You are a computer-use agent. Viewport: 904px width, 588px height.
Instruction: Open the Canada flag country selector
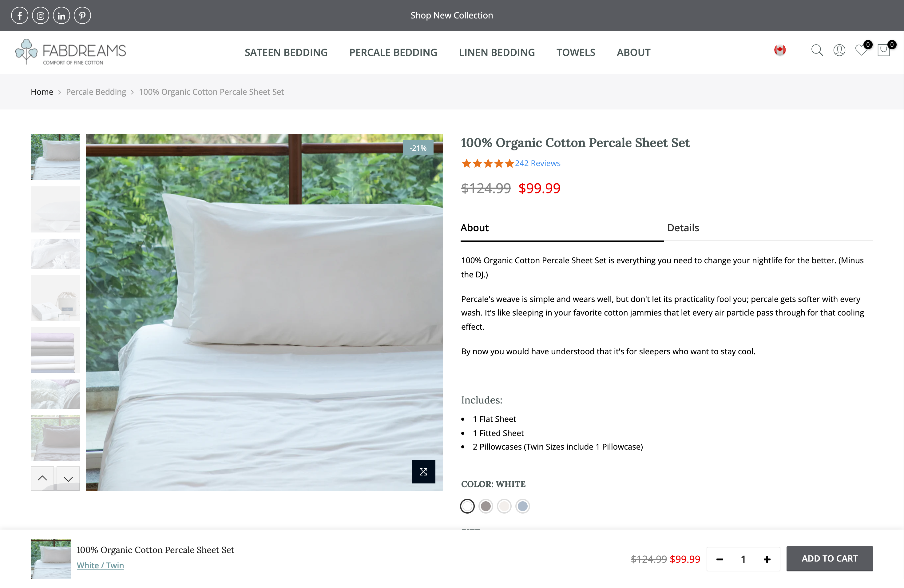click(780, 50)
